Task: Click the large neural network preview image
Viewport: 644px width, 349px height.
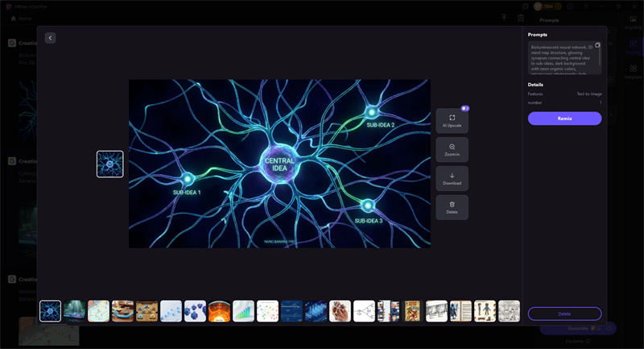Action: 279,164
